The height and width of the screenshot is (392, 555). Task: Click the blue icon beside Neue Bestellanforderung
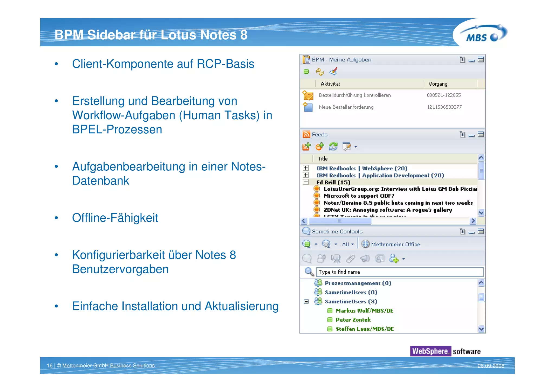pyautogui.click(x=308, y=107)
